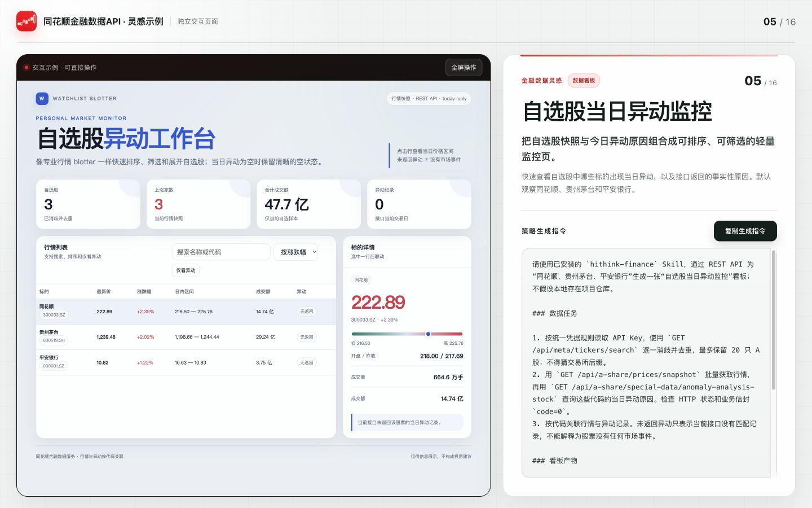
Task: Click the 行情快照 · REST API · today-only pill
Action: [429, 98]
